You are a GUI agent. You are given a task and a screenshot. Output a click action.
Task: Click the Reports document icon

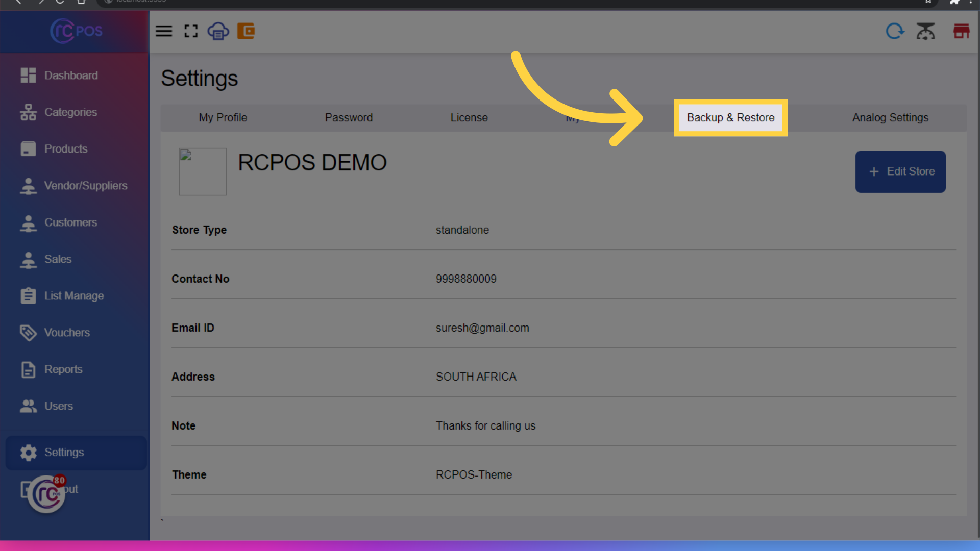pos(28,369)
